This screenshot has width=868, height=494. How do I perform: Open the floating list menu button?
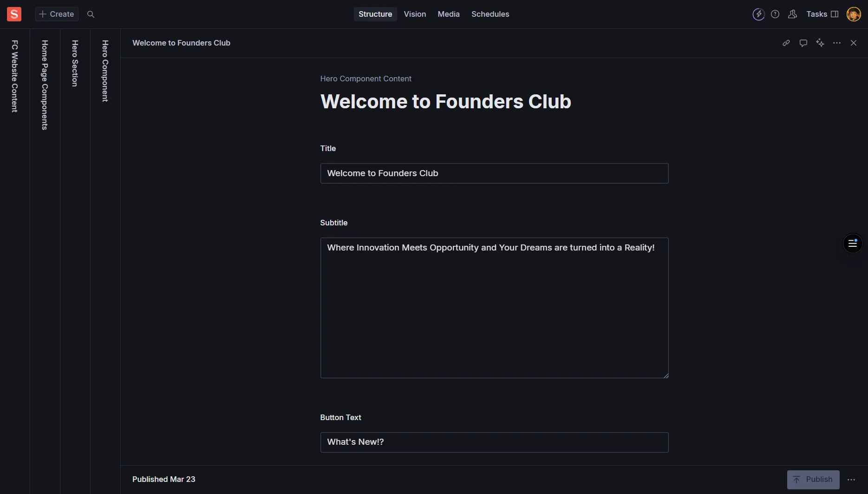(853, 244)
